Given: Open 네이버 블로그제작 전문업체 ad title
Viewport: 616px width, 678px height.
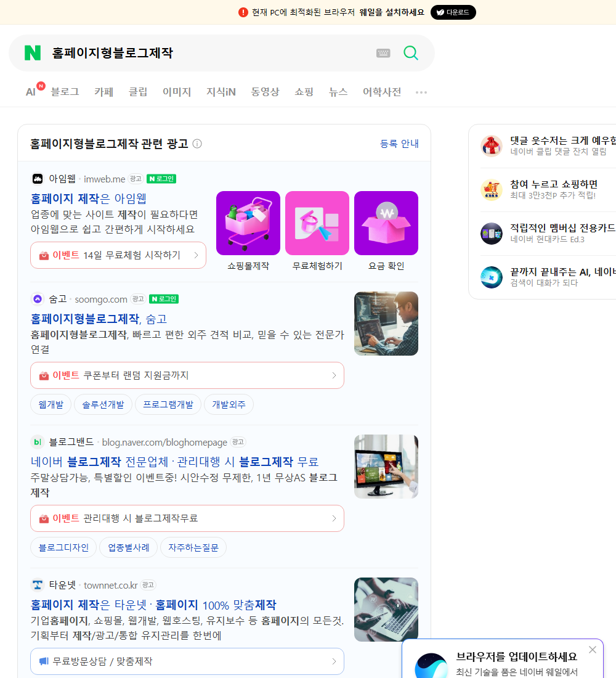Looking at the screenshot, I should [174, 462].
